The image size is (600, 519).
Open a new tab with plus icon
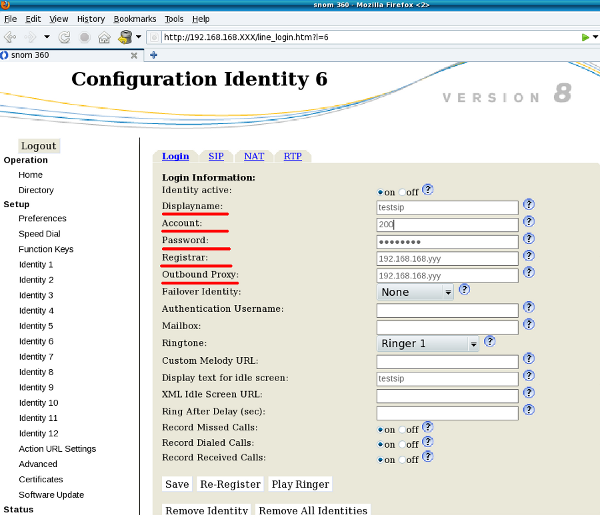[153, 55]
